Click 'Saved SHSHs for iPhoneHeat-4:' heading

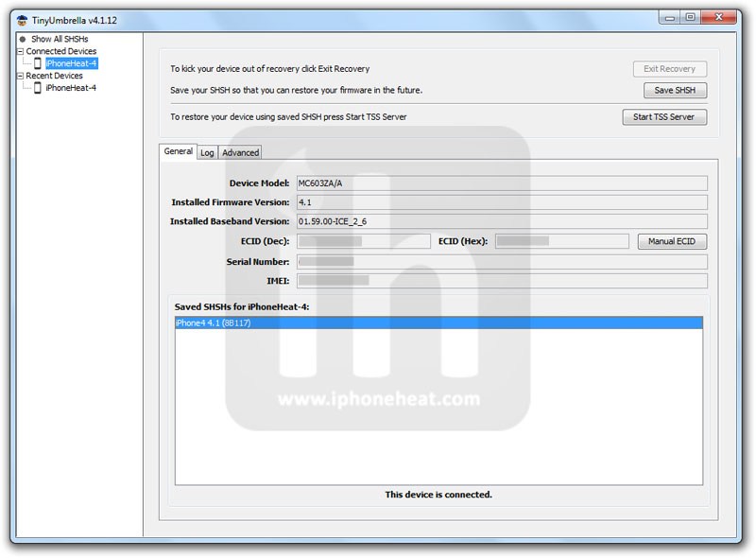[242, 307]
